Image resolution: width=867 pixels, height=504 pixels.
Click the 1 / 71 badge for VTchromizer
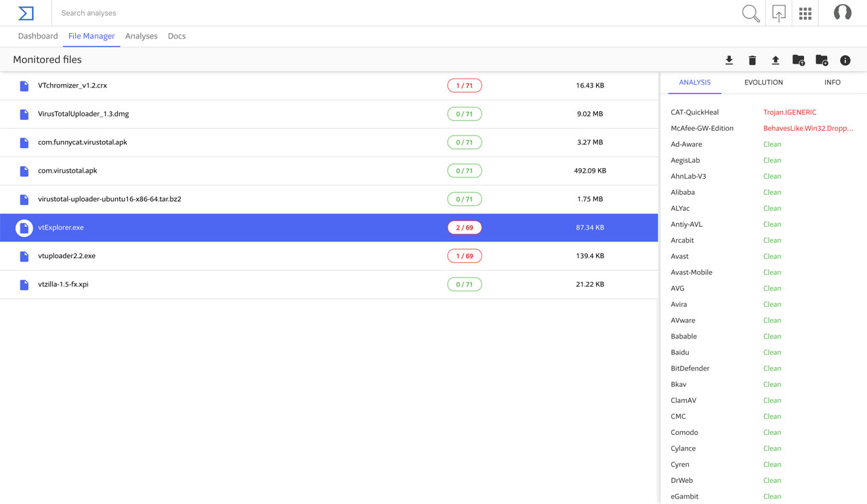(465, 85)
